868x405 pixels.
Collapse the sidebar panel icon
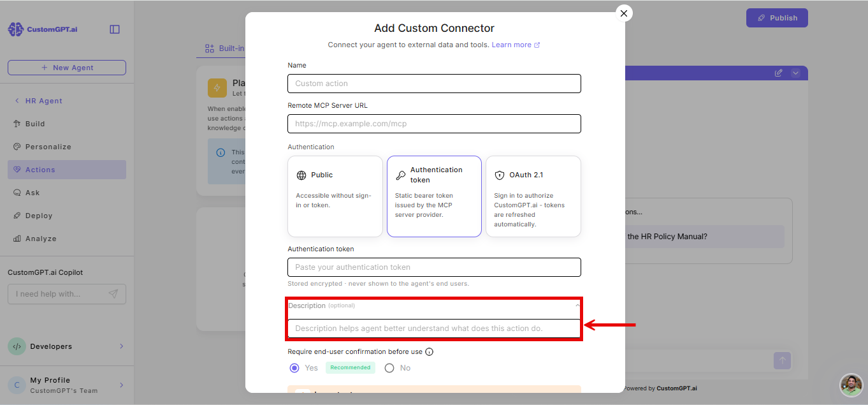tap(115, 29)
